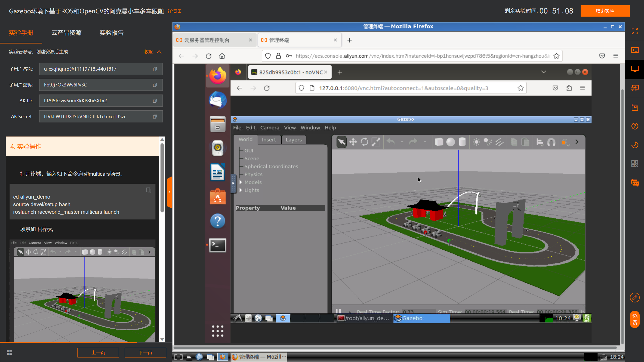
Task: Insert a cylinder shape
Action: (x=462, y=142)
